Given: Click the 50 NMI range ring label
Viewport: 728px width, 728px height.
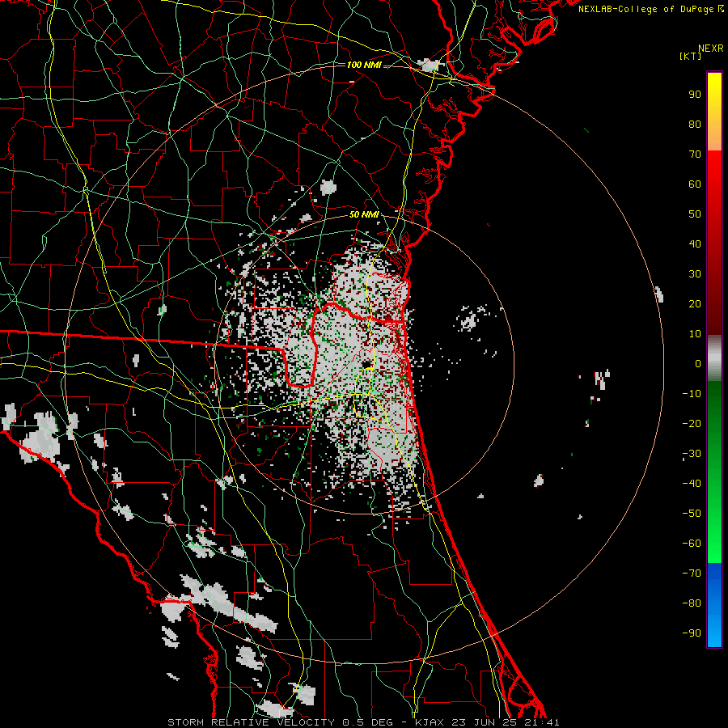Looking at the screenshot, I should (x=364, y=214).
